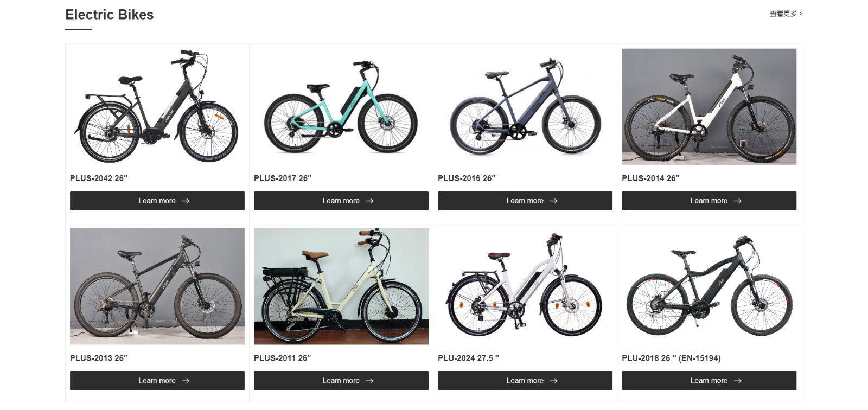Click the Electric Bikes section heading
868x410 pixels.
[110, 15]
